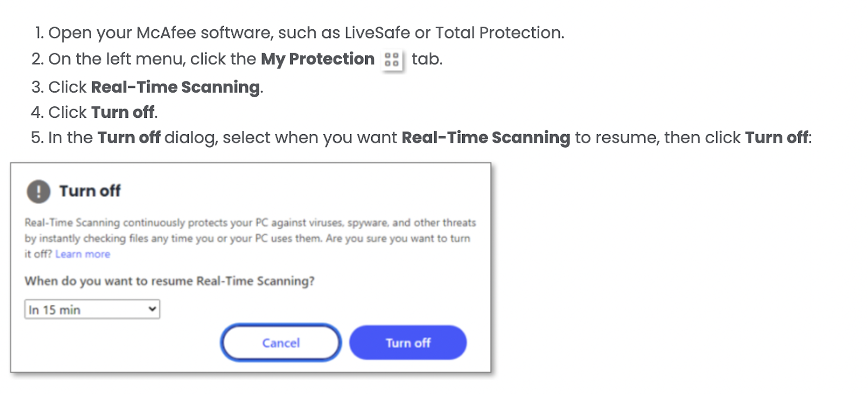
Task: Click bold 'Real-Time Scanning' in step 5
Action: pos(486,138)
